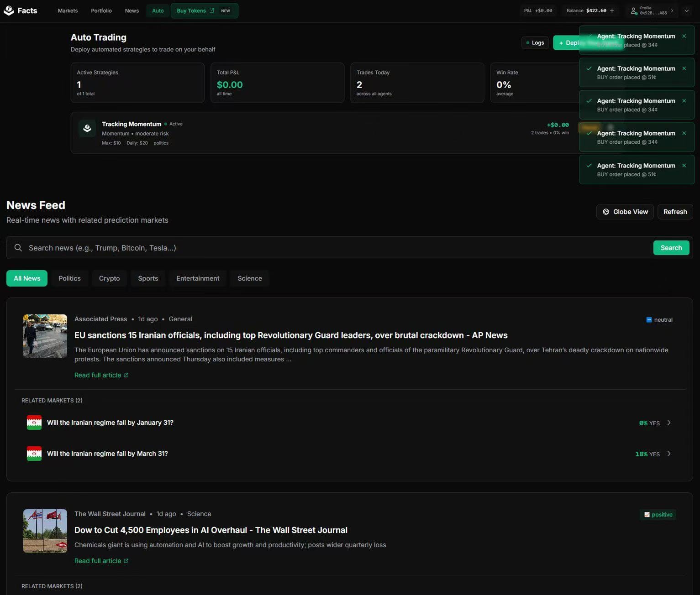Click the Facts logo icon
This screenshot has height=595, width=700.
[x=9, y=10]
